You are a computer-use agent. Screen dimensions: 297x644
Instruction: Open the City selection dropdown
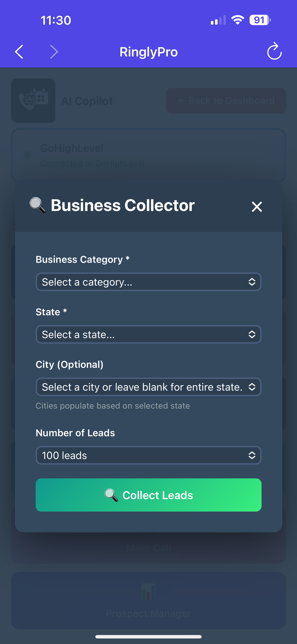148,387
